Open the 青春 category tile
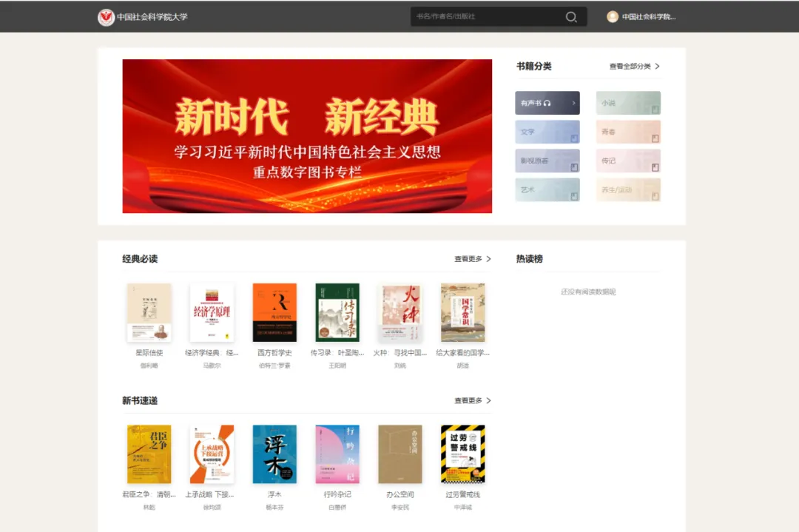The image size is (799, 532). [x=628, y=132]
